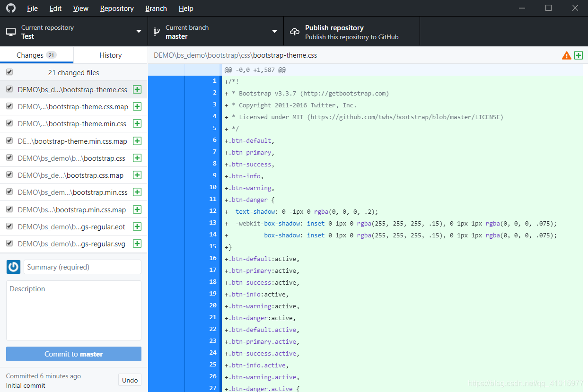Click the Description text area

[x=74, y=310]
